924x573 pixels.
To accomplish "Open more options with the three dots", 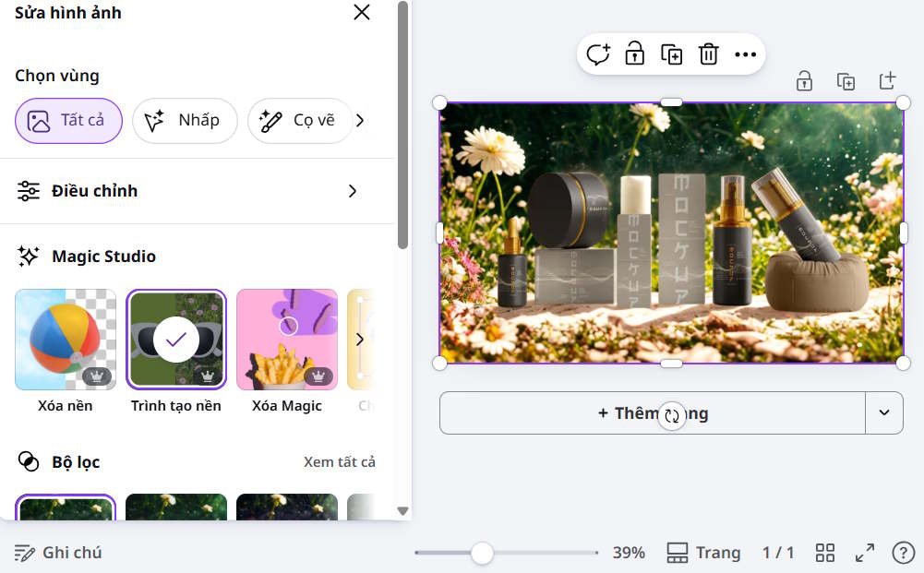I will click(744, 54).
